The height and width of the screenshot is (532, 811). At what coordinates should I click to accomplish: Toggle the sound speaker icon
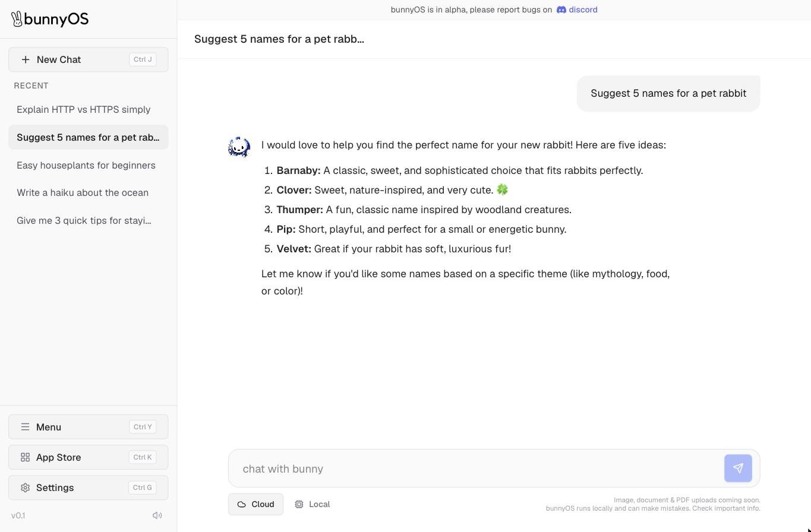(x=157, y=515)
